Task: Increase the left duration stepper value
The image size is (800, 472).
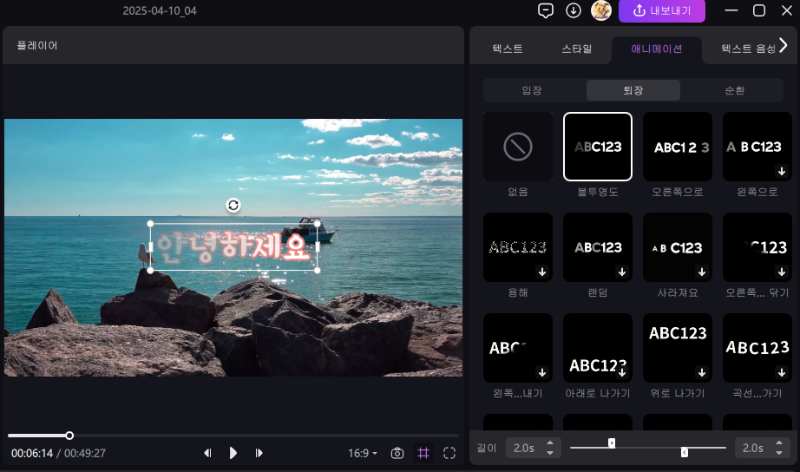Action: 551,443
